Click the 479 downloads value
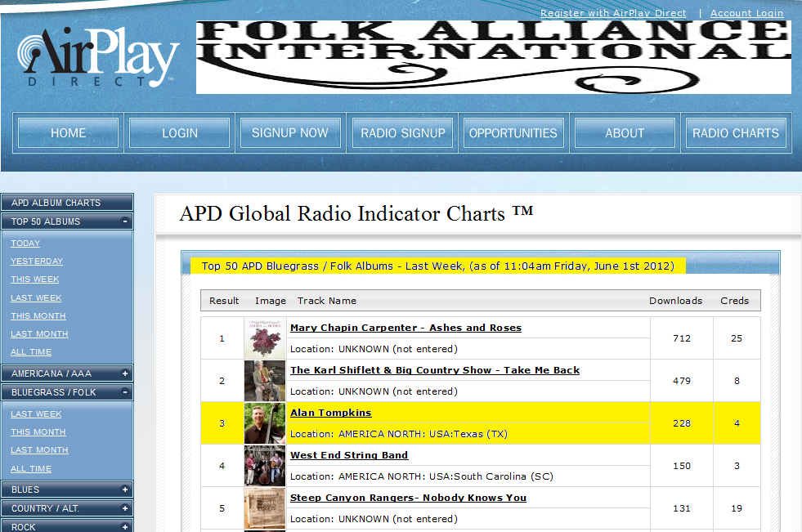 pos(682,381)
